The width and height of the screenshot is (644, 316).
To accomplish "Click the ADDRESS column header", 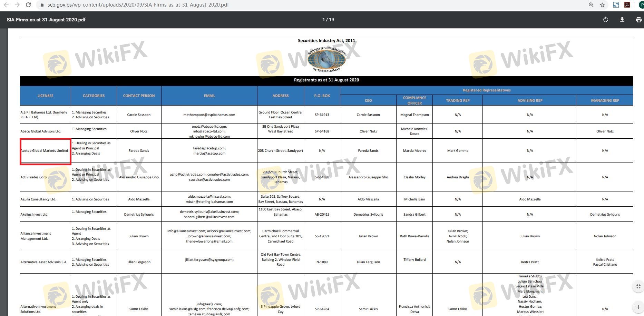I will [281, 96].
